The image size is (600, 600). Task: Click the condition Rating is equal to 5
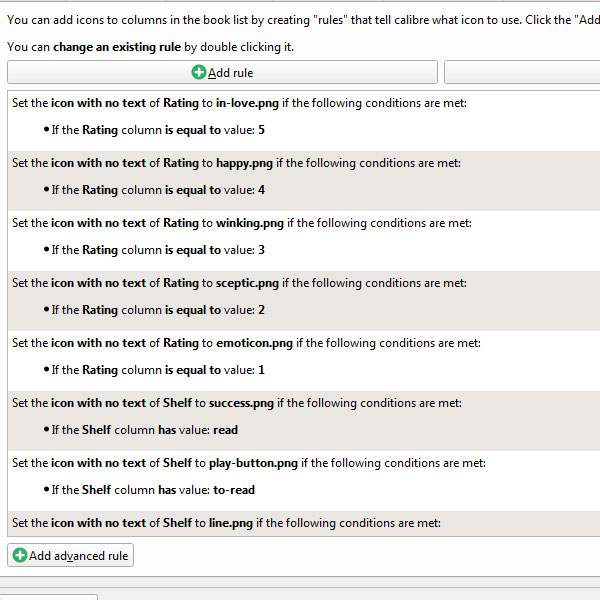tap(158, 130)
